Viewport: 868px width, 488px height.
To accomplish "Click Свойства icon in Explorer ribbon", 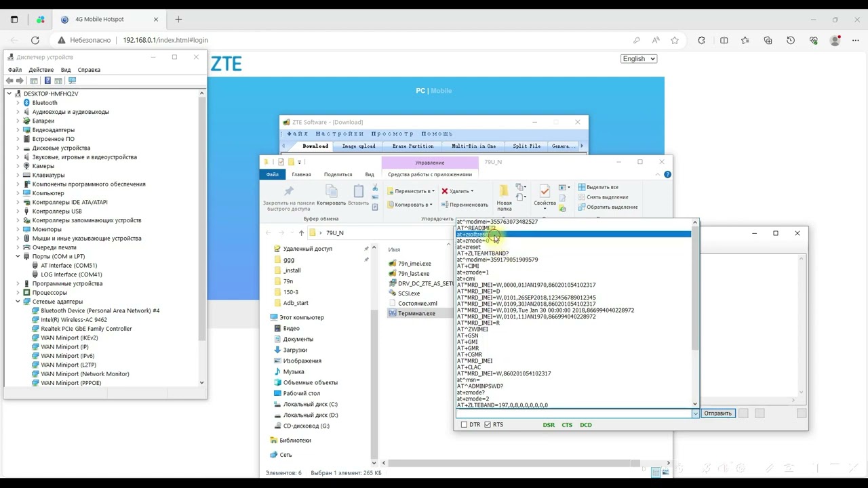I will click(545, 191).
